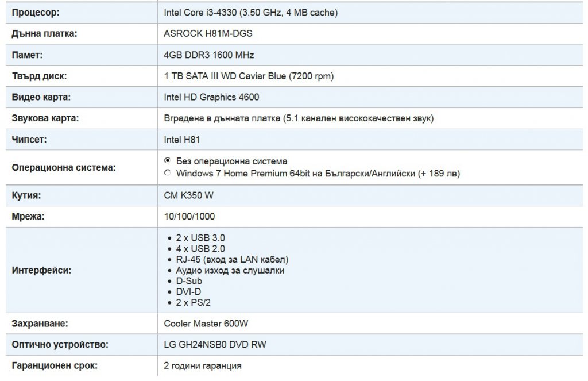Click the 'Дънна платка:' label
The height and width of the screenshot is (381, 588).
click(x=44, y=33)
